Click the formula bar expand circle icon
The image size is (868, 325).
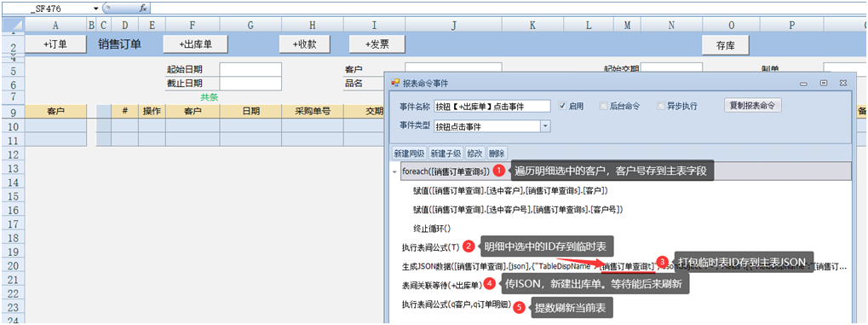108,9
